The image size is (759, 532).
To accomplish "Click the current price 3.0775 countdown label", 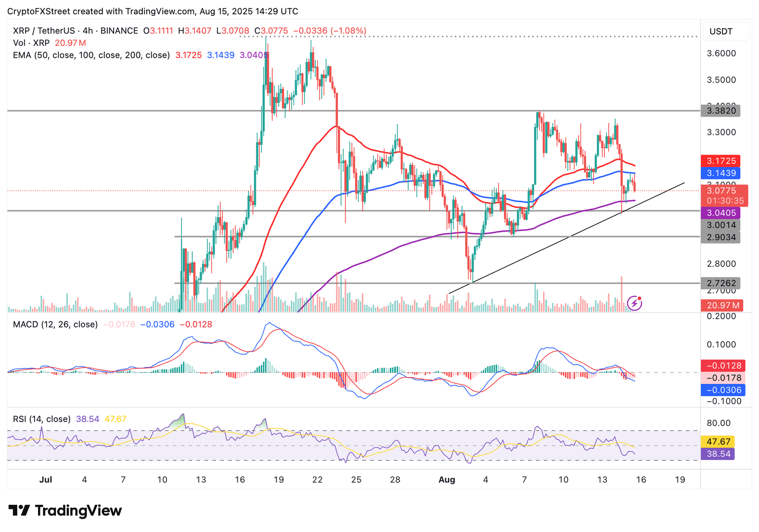I will 724,196.
